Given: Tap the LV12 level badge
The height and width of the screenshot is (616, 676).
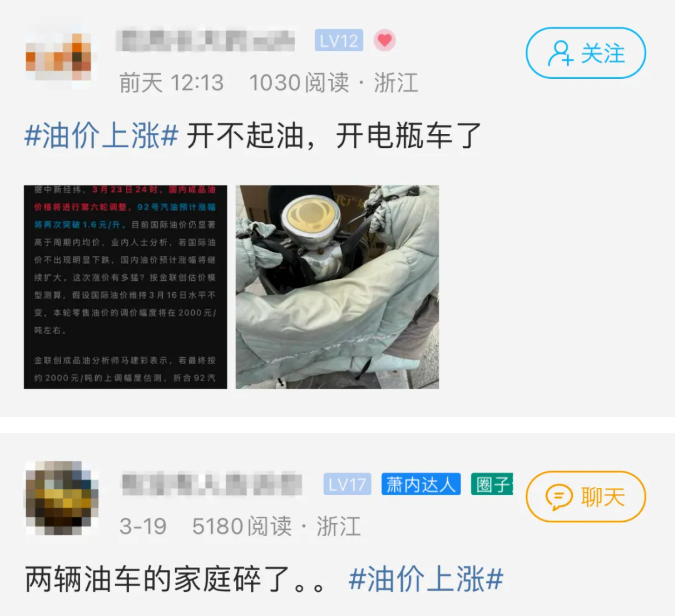Looking at the screenshot, I should click(339, 41).
